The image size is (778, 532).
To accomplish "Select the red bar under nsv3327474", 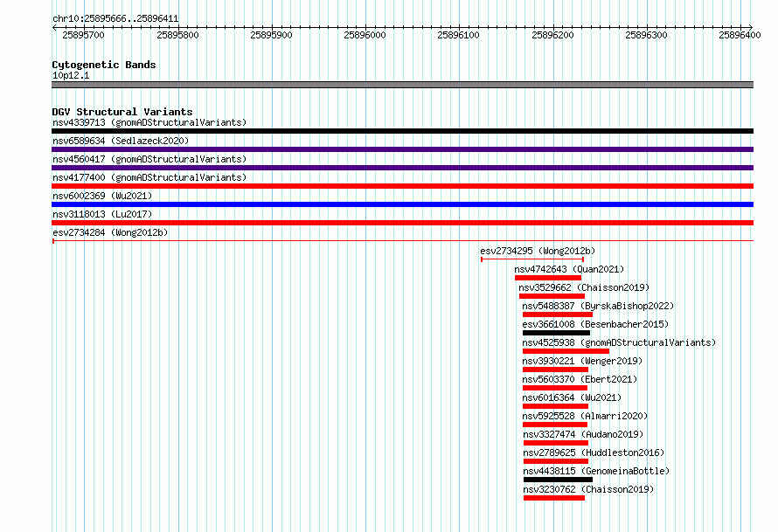I will 556,443.
